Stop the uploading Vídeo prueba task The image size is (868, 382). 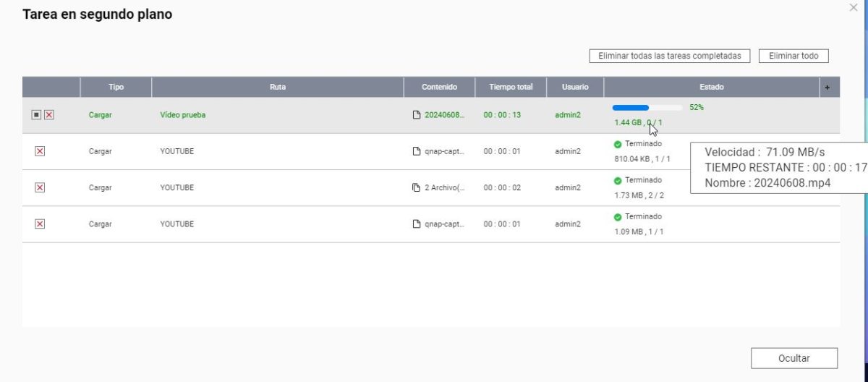coord(36,115)
